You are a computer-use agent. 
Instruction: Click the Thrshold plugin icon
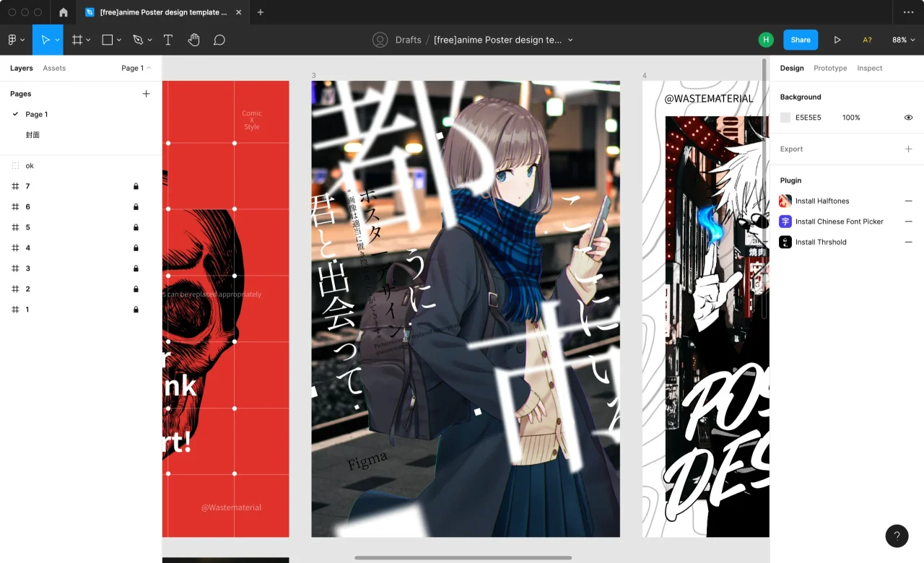click(x=785, y=242)
